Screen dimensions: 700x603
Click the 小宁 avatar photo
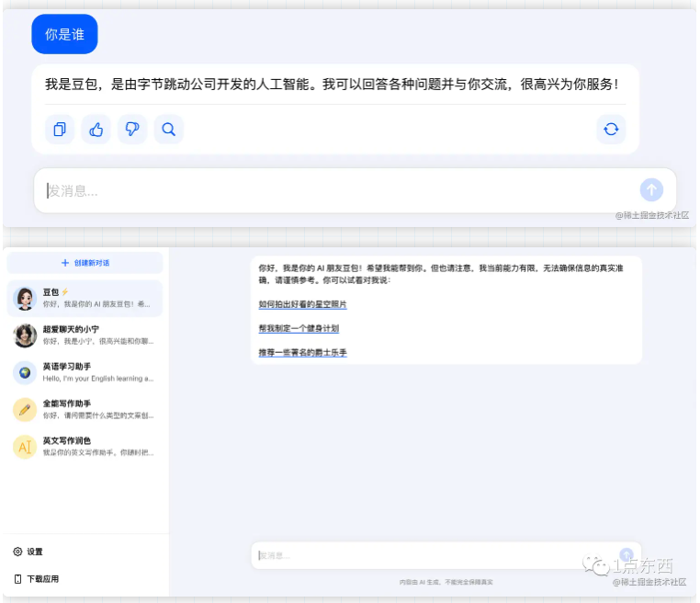[x=25, y=336]
